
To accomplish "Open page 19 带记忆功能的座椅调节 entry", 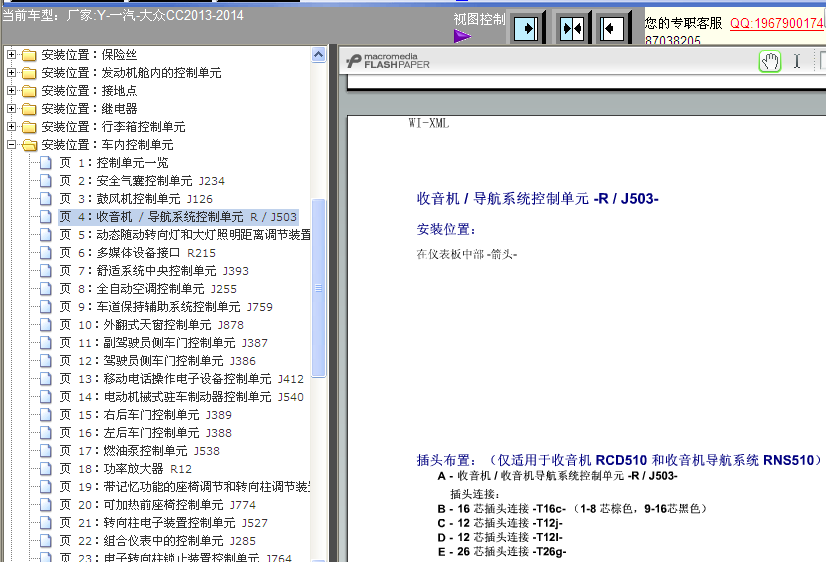I will (x=185, y=487).
